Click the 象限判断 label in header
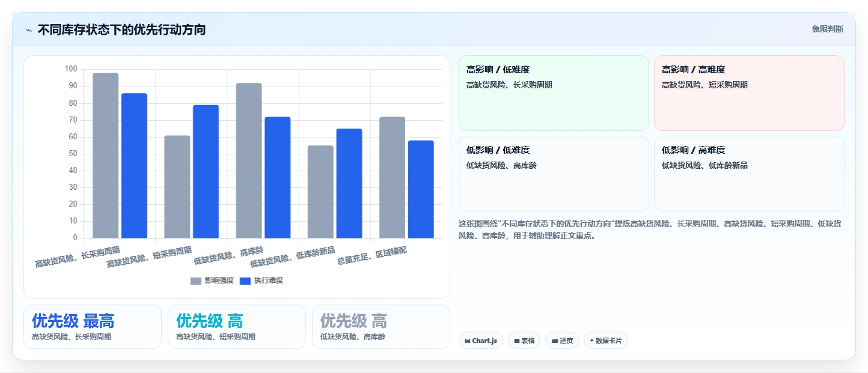The width and height of the screenshot is (868, 373). tap(827, 29)
